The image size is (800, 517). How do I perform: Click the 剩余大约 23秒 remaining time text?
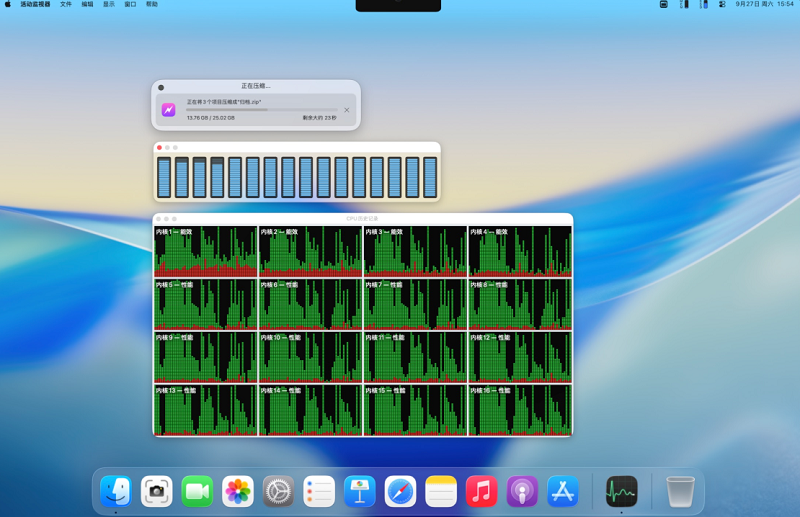[319, 118]
